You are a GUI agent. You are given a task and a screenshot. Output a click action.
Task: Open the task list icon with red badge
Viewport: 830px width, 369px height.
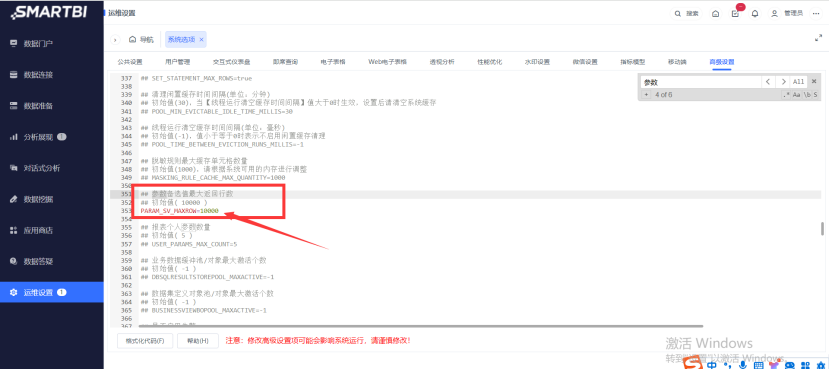(735, 13)
